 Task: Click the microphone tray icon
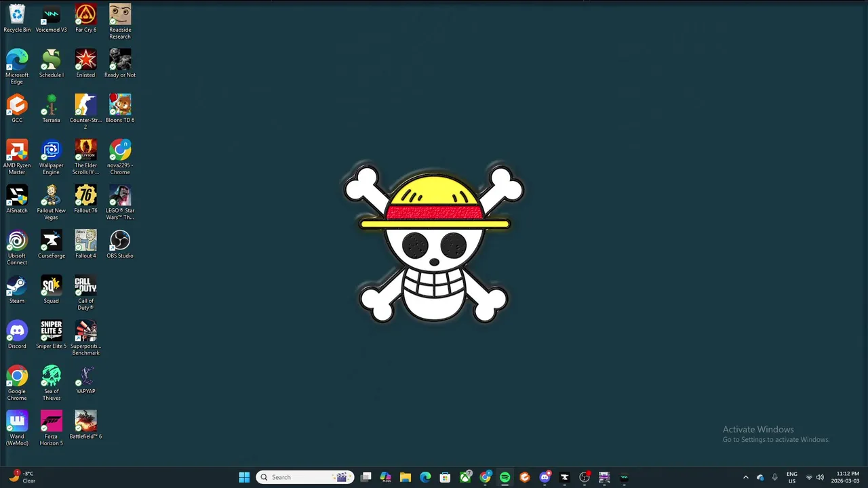[774, 477]
